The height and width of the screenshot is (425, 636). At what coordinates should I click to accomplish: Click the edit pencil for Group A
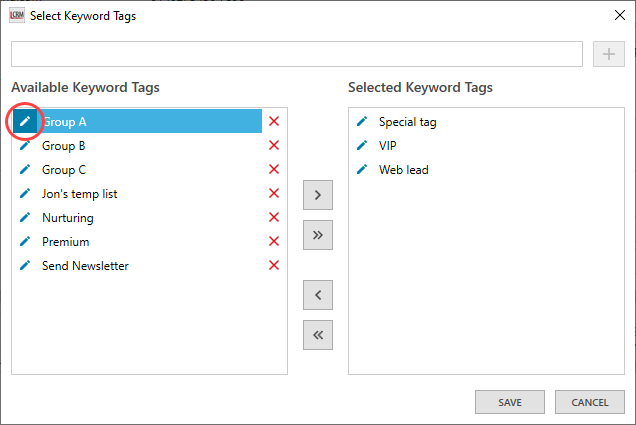pyautogui.click(x=26, y=122)
